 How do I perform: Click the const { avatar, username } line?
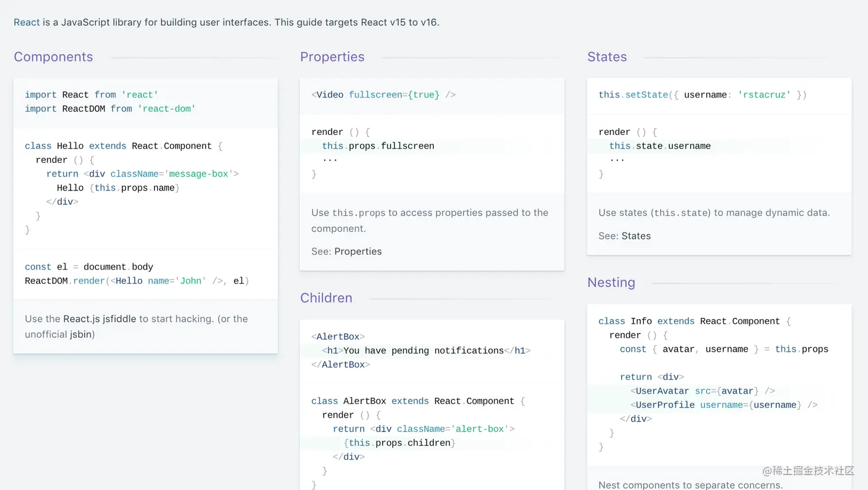[x=724, y=349]
